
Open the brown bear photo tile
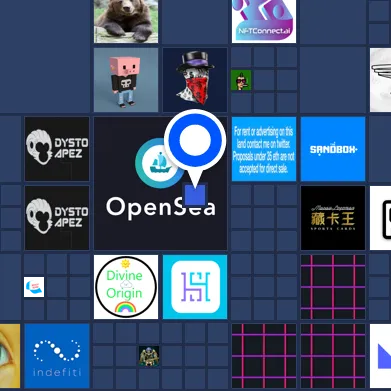126,21
